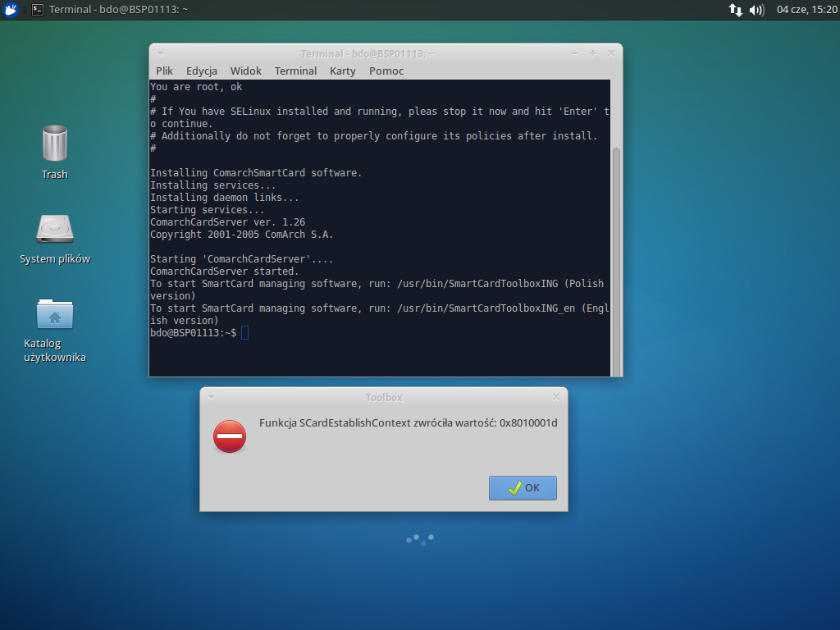This screenshot has width=840, height=630.
Task: Click the Toolbox dialog title text
Action: pos(384,398)
